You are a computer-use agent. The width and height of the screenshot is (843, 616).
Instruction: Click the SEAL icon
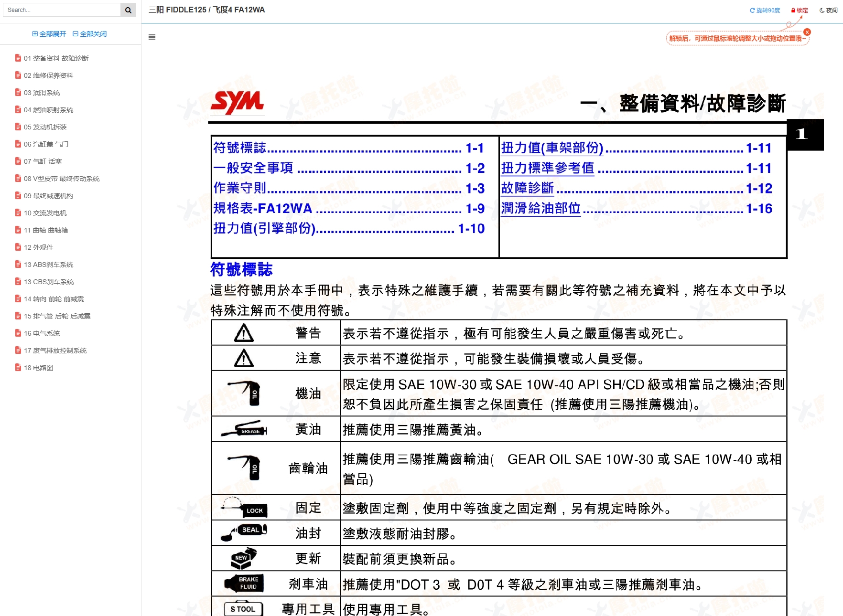(x=244, y=532)
